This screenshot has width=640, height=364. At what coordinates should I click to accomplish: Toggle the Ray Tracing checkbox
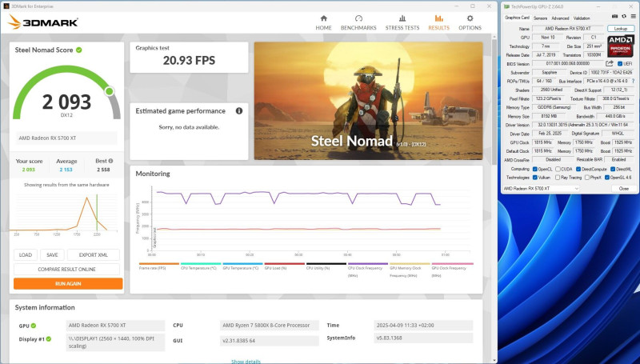coord(558,178)
